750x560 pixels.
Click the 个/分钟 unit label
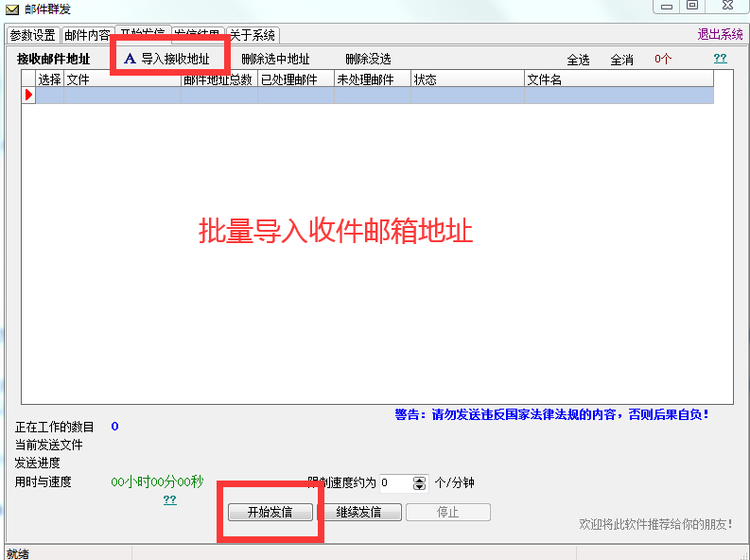(x=454, y=482)
